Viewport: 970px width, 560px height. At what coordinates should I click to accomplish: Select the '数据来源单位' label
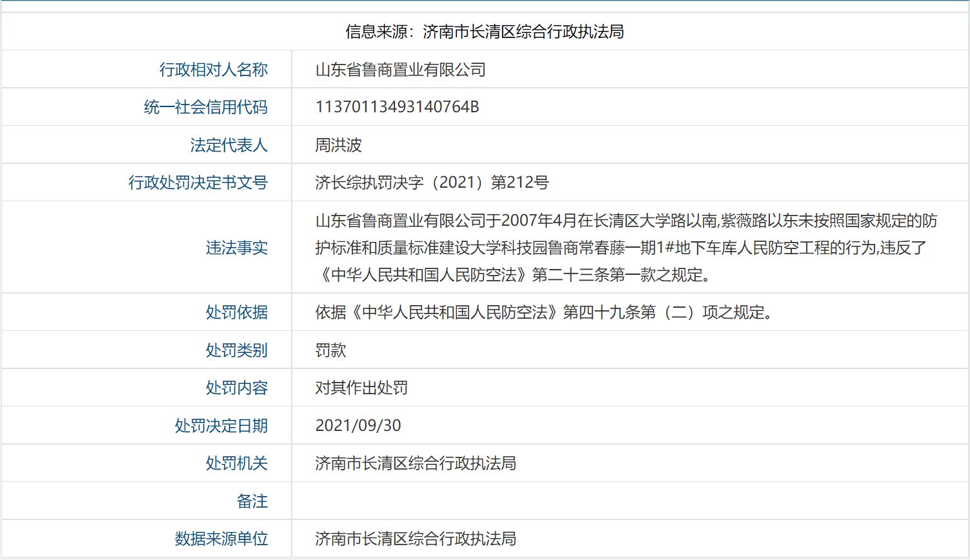[221, 539]
